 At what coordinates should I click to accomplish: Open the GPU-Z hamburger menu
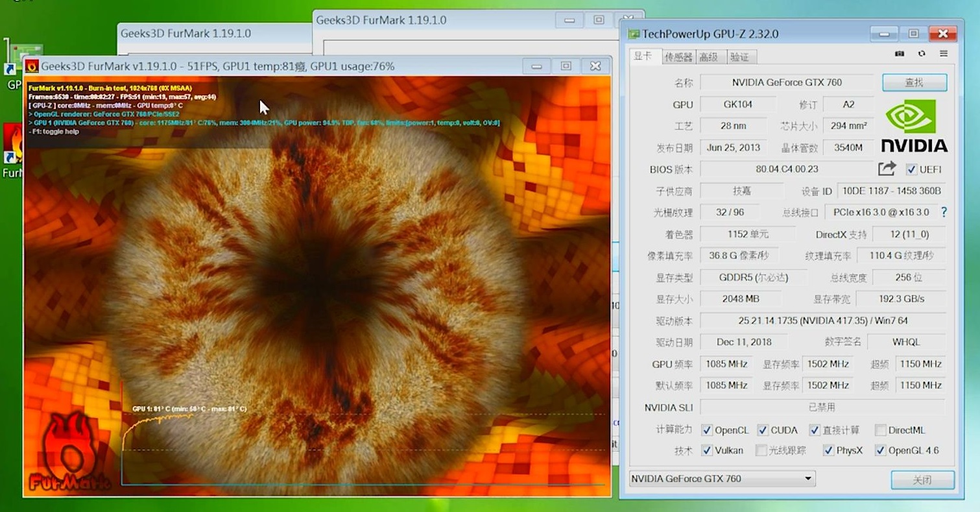[943, 54]
